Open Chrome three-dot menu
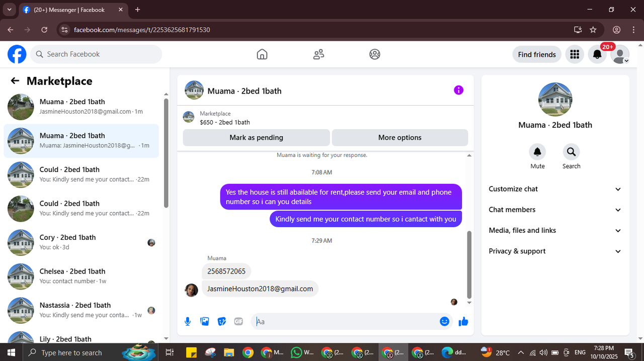 click(633, 30)
